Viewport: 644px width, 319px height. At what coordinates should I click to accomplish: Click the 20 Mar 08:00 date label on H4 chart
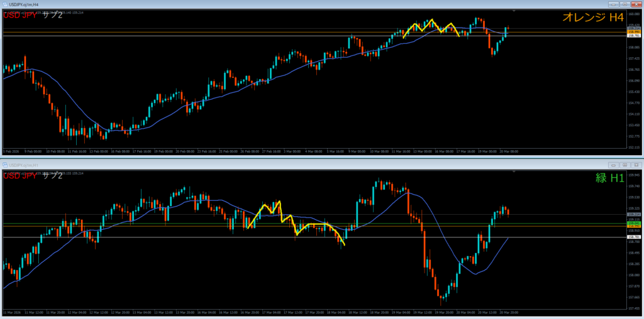pos(510,151)
